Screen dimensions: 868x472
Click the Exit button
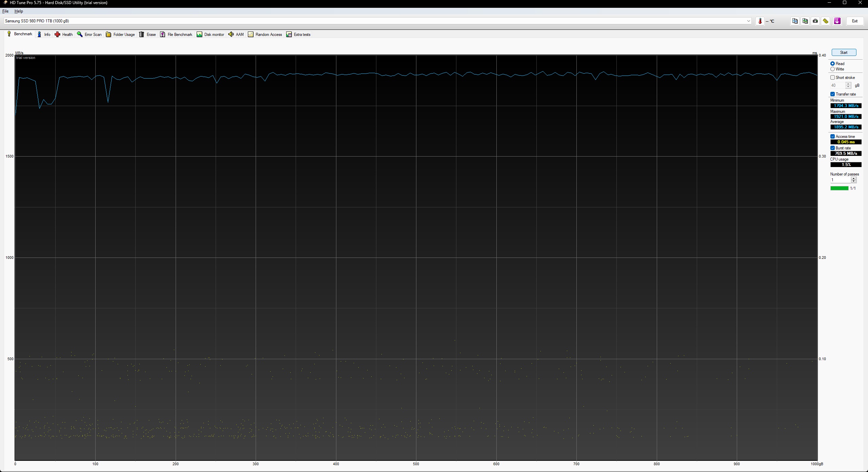pos(854,21)
